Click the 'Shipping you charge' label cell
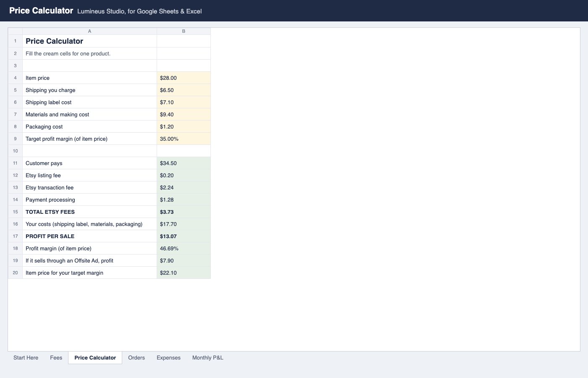Screen dimensions: 588x378 click(x=89, y=90)
